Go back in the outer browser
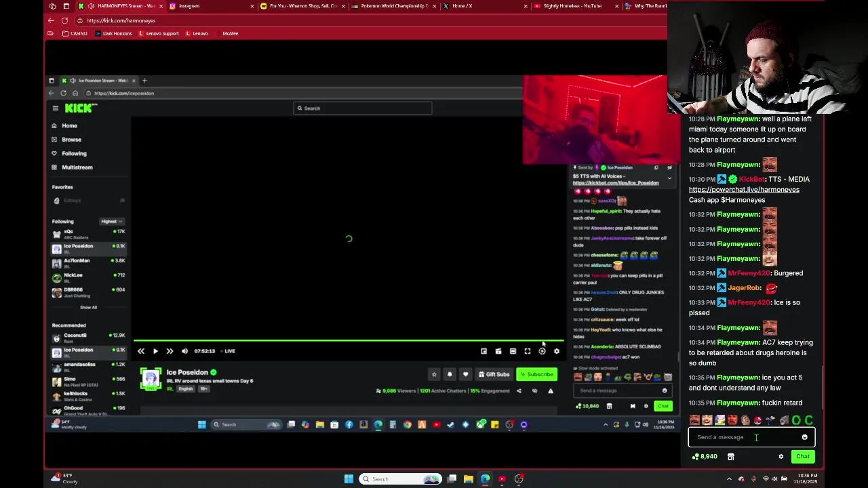Viewport: 868px width, 488px height. click(51, 20)
